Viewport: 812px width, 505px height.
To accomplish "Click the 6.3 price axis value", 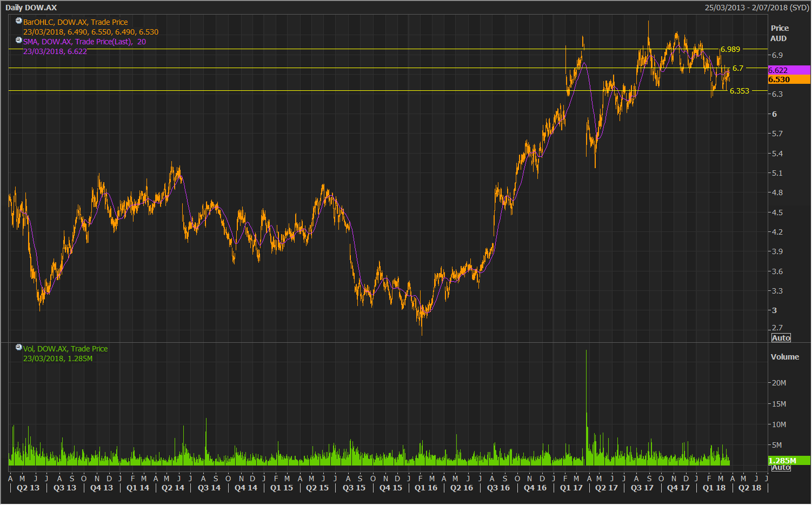I will coord(777,94).
